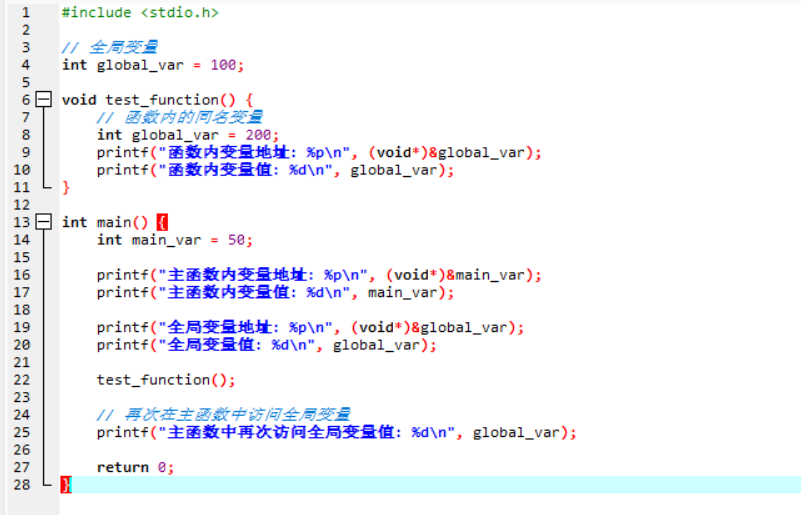Click 'int global_var = 100;' declaration
Viewport: 801px width, 515px height.
(x=153, y=65)
